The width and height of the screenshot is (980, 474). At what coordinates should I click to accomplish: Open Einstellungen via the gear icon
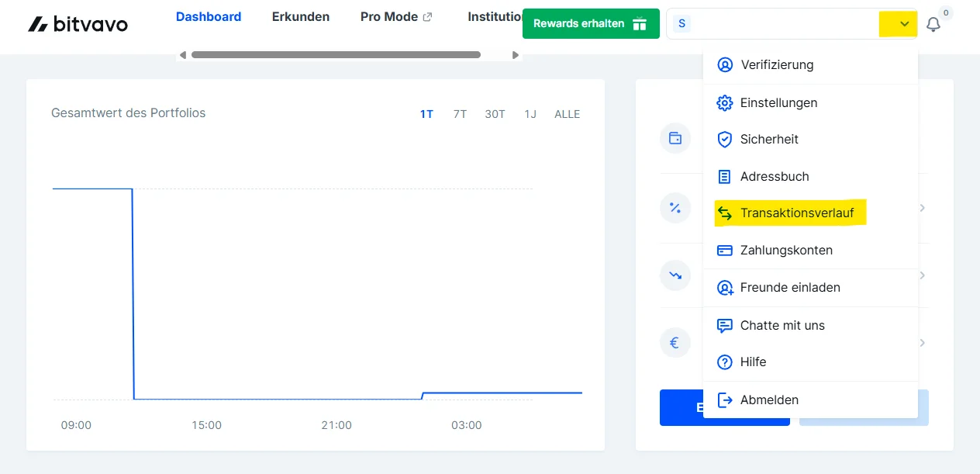click(x=725, y=102)
